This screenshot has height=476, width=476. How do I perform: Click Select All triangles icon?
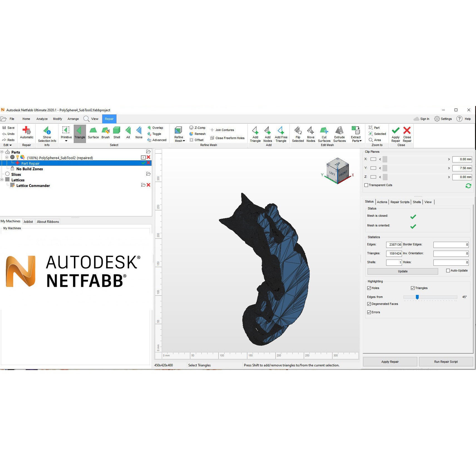click(x=128, y=133)
